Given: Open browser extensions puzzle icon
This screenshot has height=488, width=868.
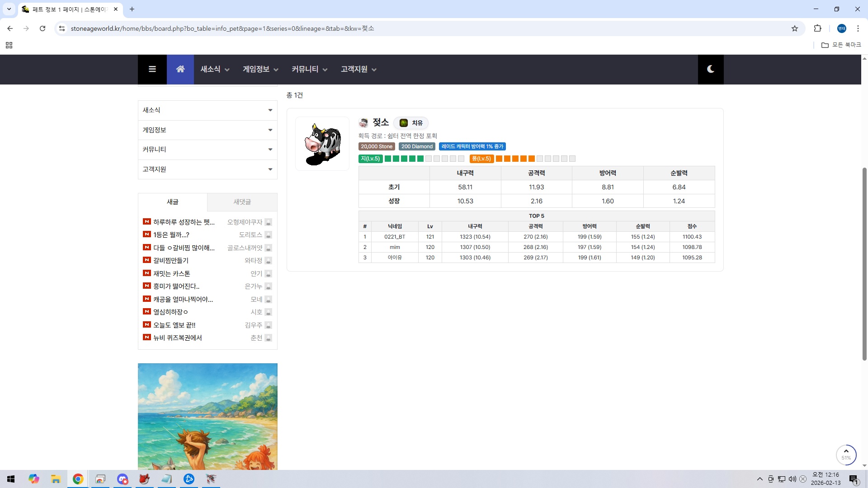Looking at the screenshot, I should pyautogui.click(x=817, y=28).
